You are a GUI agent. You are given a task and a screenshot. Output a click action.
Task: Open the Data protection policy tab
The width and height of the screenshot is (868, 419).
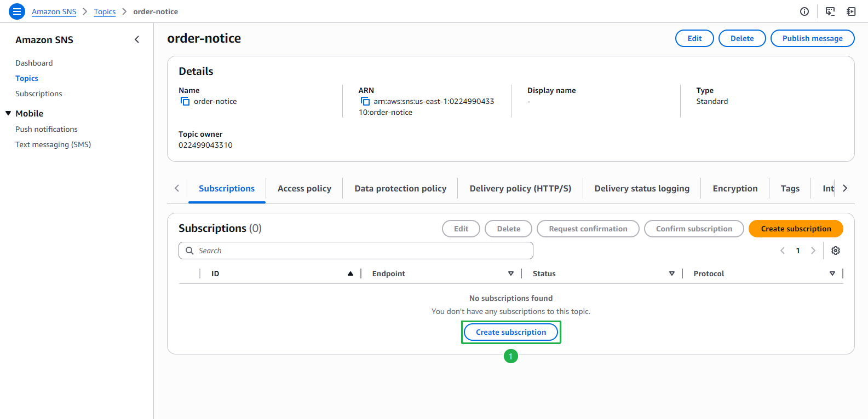[x=400, y=189]
